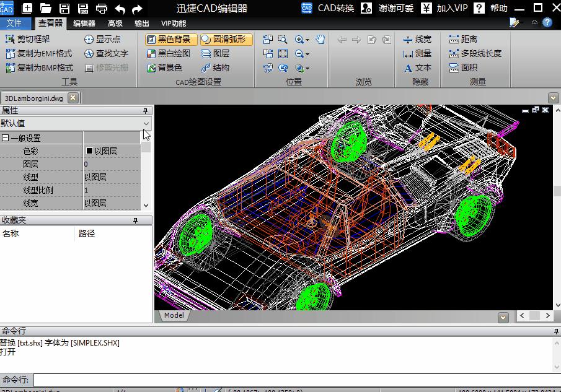This screenshot has height=392, width=561.
Task: Collapse the 一般设置 general settings group
Action: point(6,138)
